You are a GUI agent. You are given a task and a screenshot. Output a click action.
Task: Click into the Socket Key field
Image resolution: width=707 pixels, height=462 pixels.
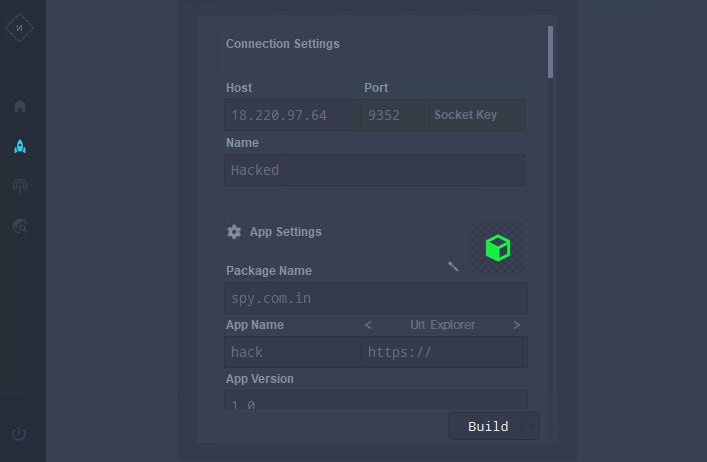(x=477, y=115)
